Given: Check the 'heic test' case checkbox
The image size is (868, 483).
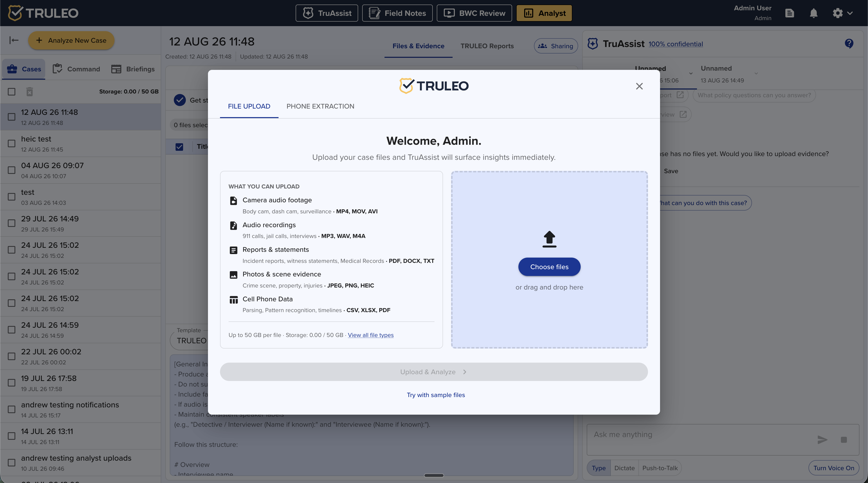Looking at the screenshot, I should coord(12,143).
